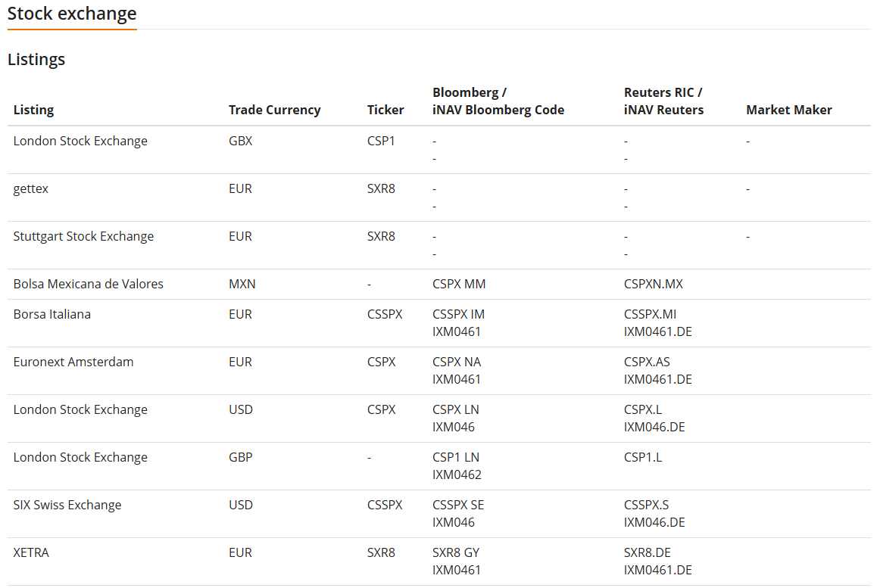Select the CSPXN.MX Reuters code
Viewport: 880px width, 588px height.
pyautogui.click(x=654, y=284)
